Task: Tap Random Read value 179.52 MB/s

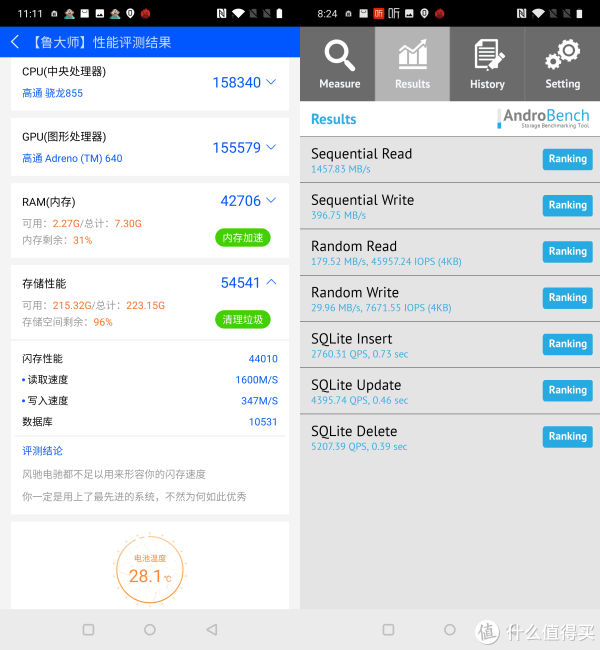Action: pos(340,262)
